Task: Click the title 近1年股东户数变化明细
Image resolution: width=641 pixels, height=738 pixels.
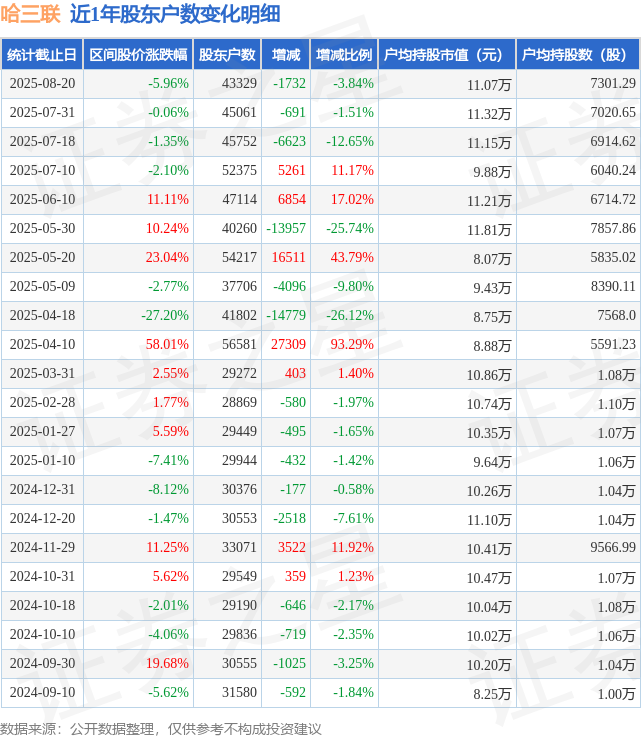Action: pos(175,14)
